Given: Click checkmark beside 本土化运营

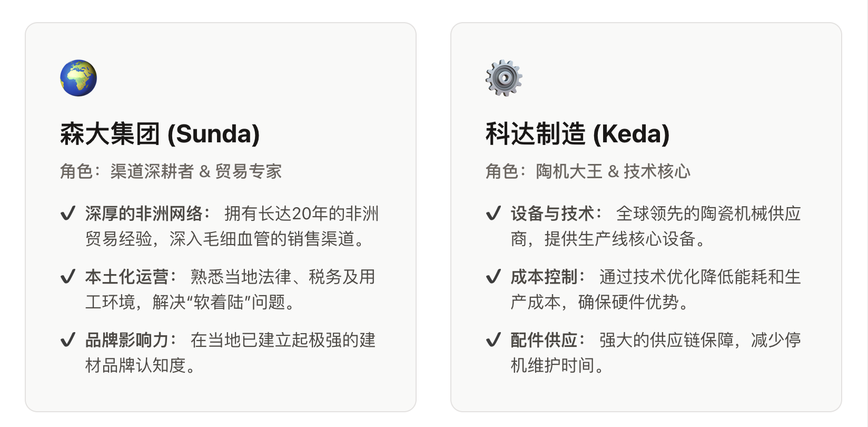Looking at the screenshot, I should click(x=68, y=277).
